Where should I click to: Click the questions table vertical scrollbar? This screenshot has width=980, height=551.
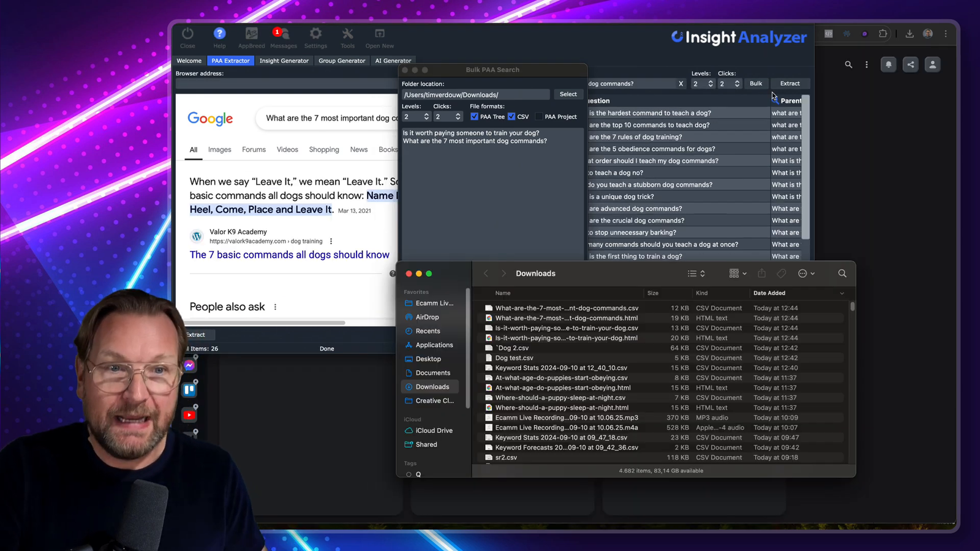(806, 167)
